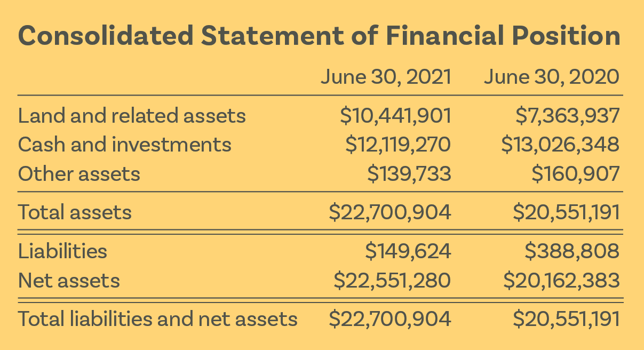The image size is (644, 350).
Task: Select the $12,119,270 cash value
Action: (x=397, y=145)
